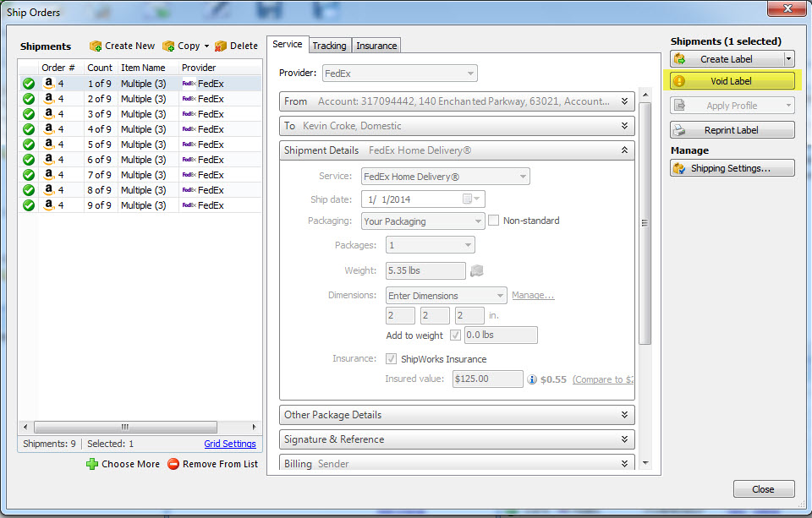Click the Delete shipment icon

[x=221, y=46]
